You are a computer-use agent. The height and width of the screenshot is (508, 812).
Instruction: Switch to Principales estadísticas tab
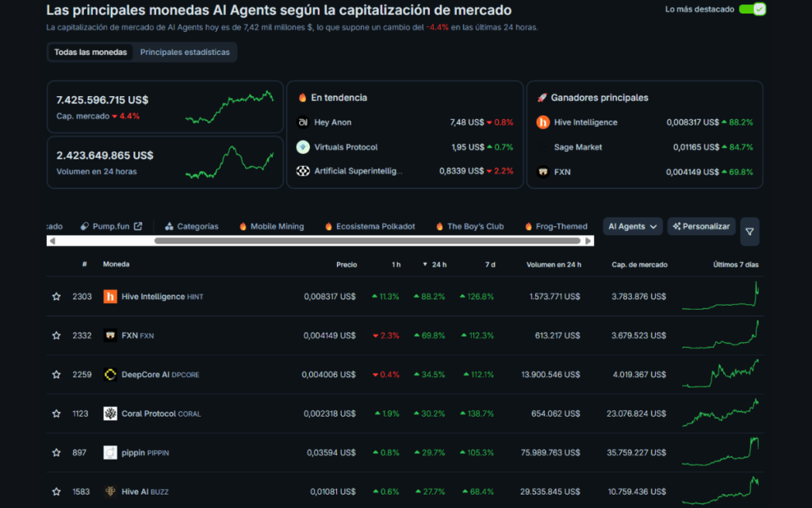coord(185,52)
